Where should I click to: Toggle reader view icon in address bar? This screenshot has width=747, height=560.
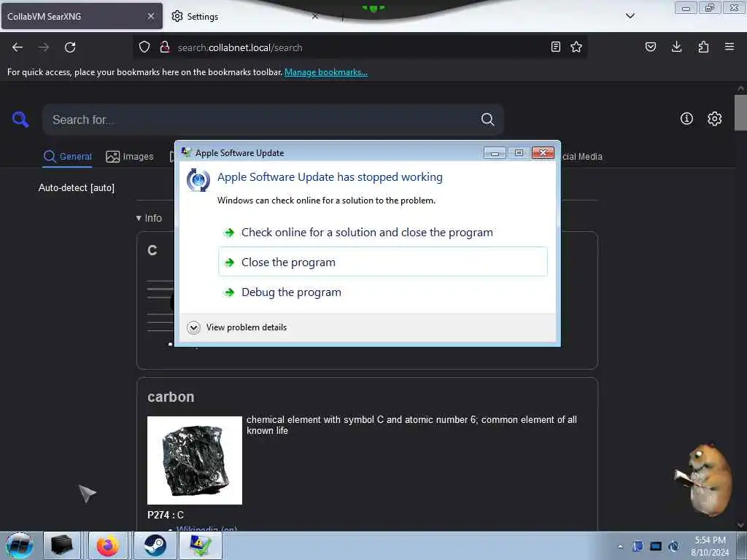pyautogui.click(x=555, y=47)
